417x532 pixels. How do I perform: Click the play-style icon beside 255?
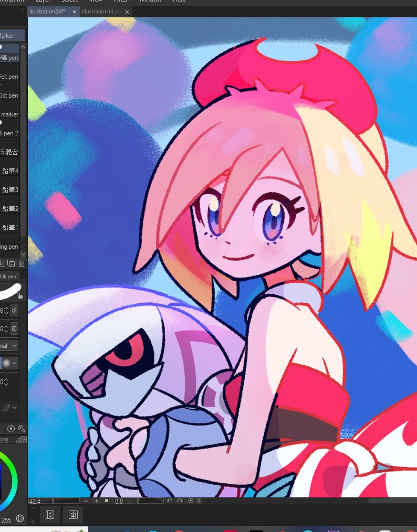coord(20,518)
